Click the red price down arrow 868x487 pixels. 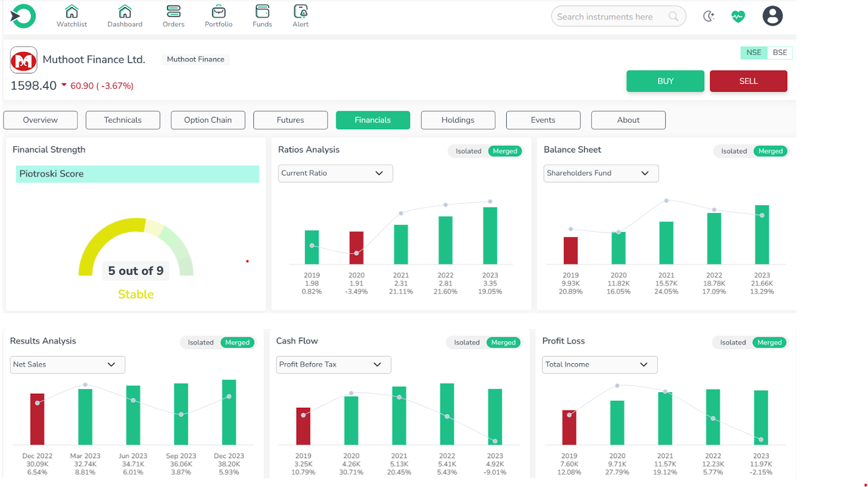(x=63, y=85)
